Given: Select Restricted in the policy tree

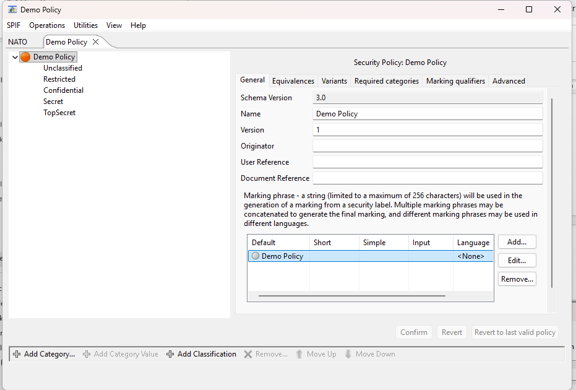Looking at the screenshot, I should (x=59, y=79).
